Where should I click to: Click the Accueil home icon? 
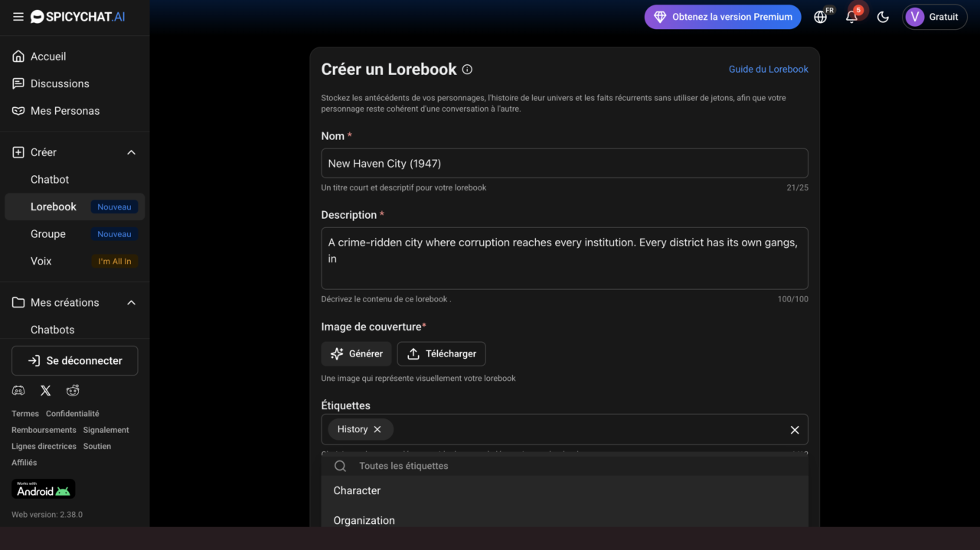pos(18,57)
